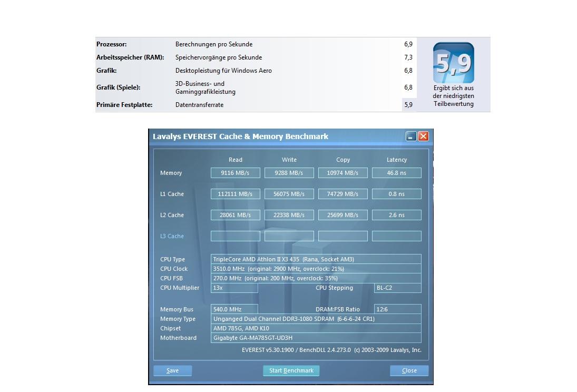The width and height of the screenshot is (577, 392).
Task: Click the L1 Cache Copy value 74729 MB/s
Action: [x=343, y=194]
